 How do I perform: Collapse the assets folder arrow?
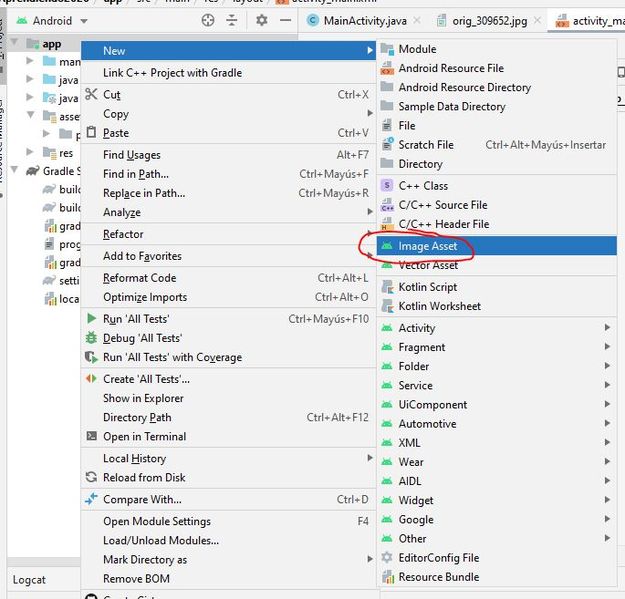tap(30, 115)
